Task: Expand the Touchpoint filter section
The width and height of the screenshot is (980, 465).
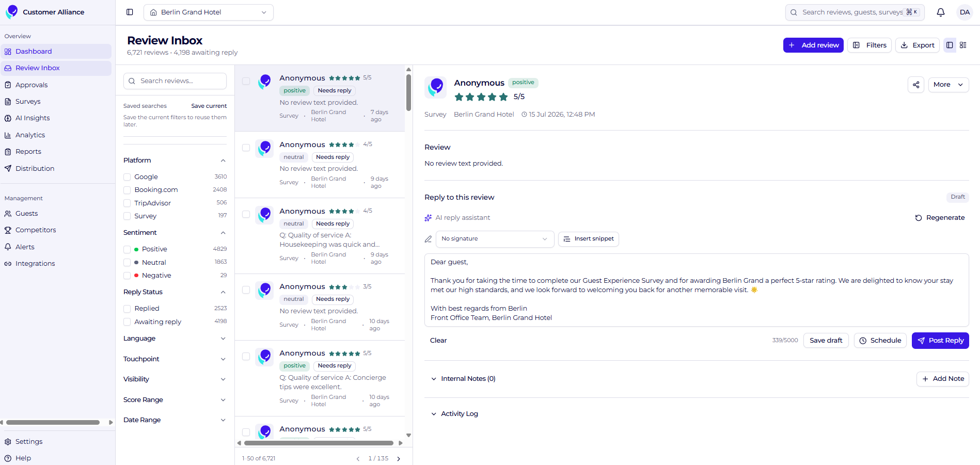Action: [x=175, y=359]
